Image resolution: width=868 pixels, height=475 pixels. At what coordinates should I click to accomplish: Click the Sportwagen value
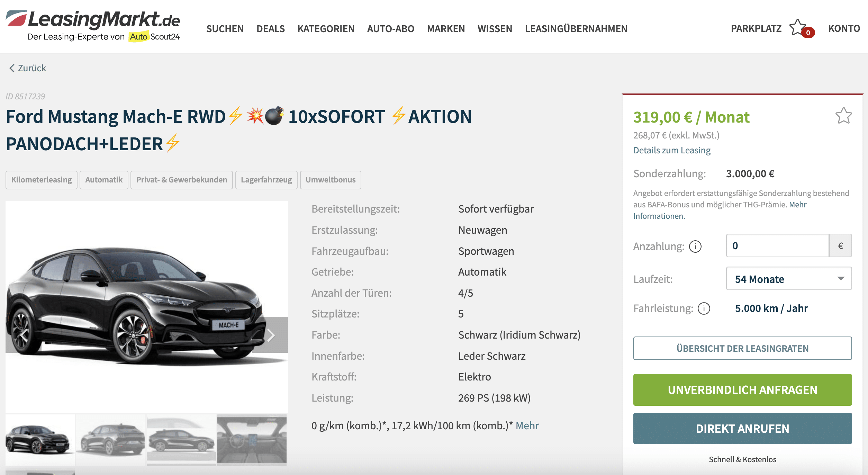pos(486,251)
